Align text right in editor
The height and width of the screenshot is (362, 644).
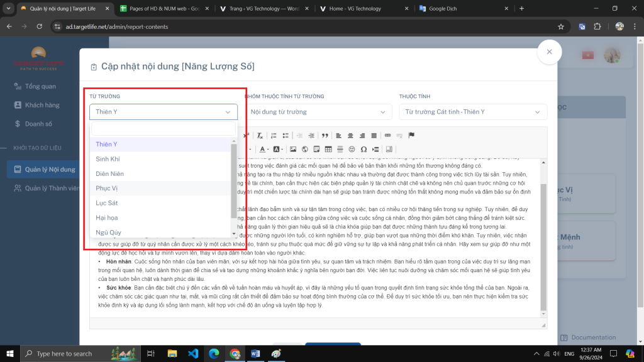(362, 136)
